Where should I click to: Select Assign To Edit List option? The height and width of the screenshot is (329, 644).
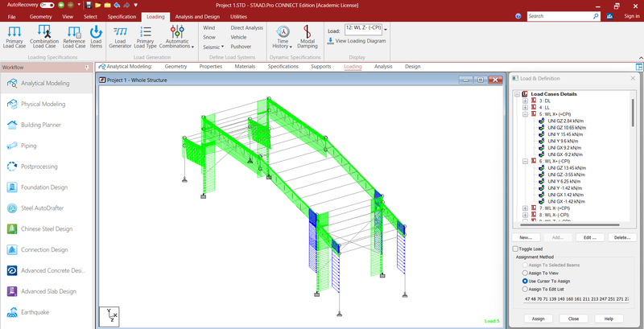tap(525, 290)
